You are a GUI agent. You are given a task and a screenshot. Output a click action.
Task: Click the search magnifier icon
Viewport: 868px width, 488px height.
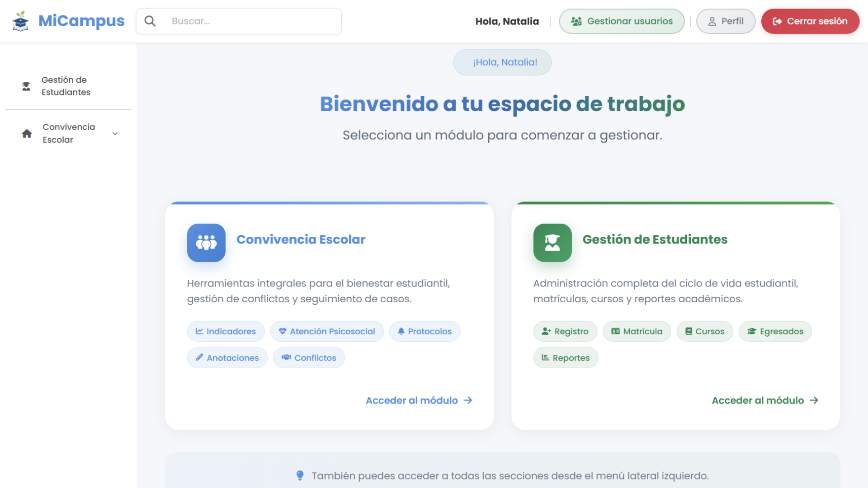coord(150,21)
